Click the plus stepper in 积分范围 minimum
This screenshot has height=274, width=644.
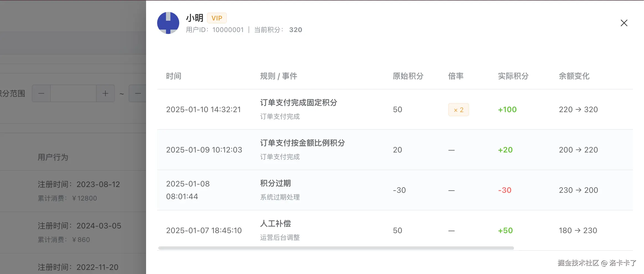coord(105,93)
